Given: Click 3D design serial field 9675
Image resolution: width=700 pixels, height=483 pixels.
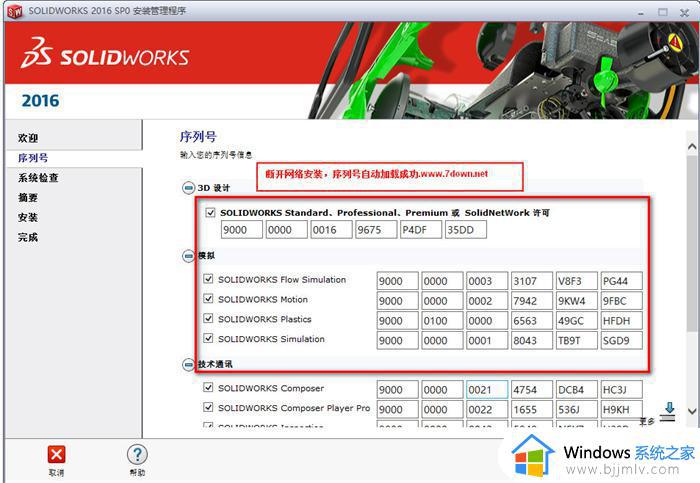Looking at the screenshot, I should 376,230.
